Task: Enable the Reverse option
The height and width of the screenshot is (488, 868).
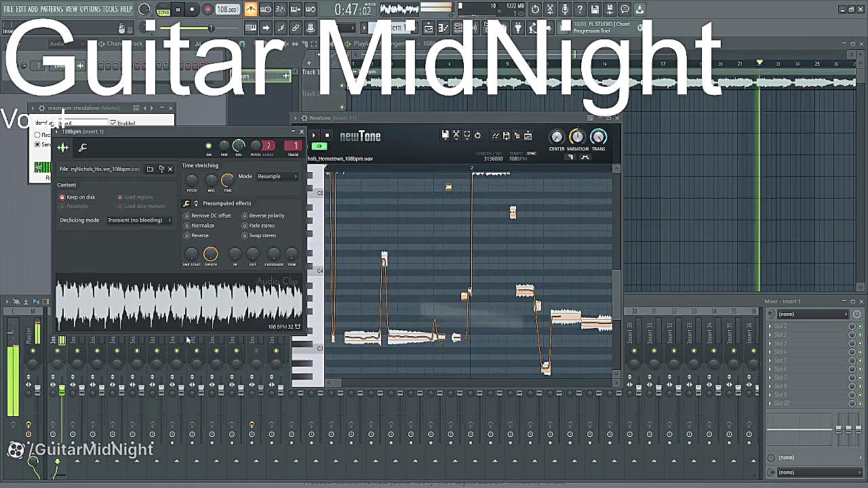Action: (x=197, y=235)
